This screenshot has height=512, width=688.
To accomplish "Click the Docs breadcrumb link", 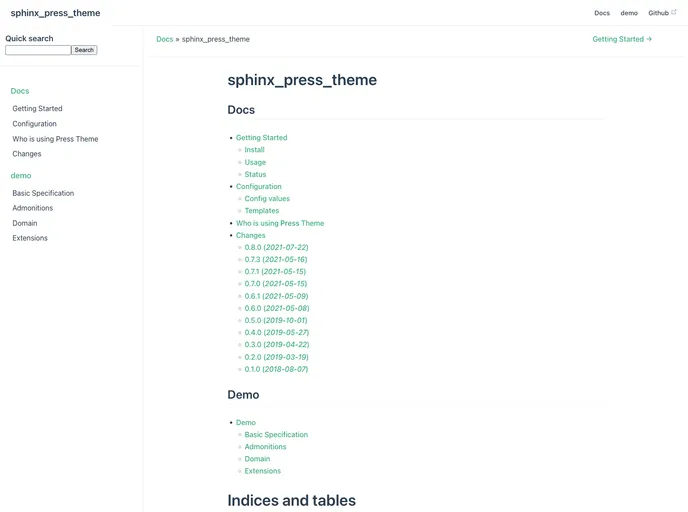I will [x=165, y=39].
